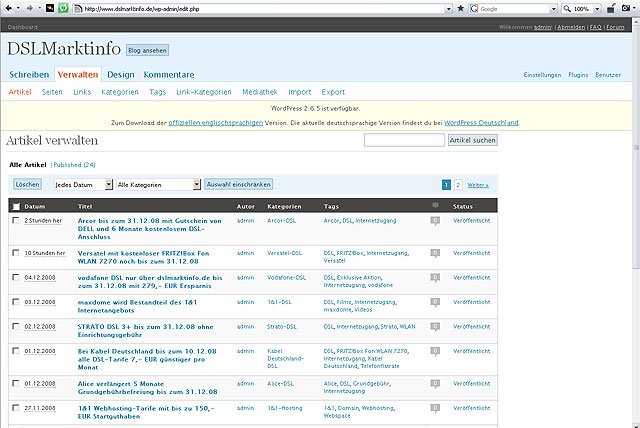This screenshot has width=640, height=428.
Task: Expand the Google search engine dropdown
Action: (554, 9)
